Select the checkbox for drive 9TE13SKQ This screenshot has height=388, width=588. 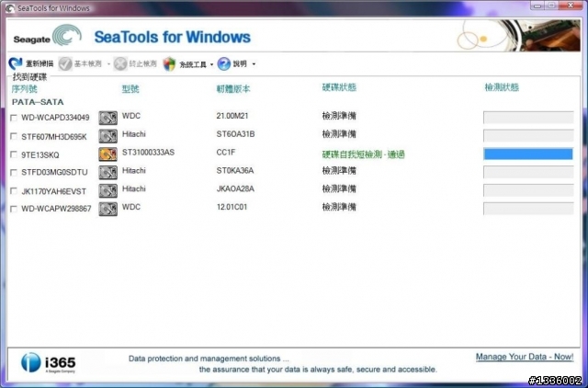pyautogui.click(x=14, y=154)
